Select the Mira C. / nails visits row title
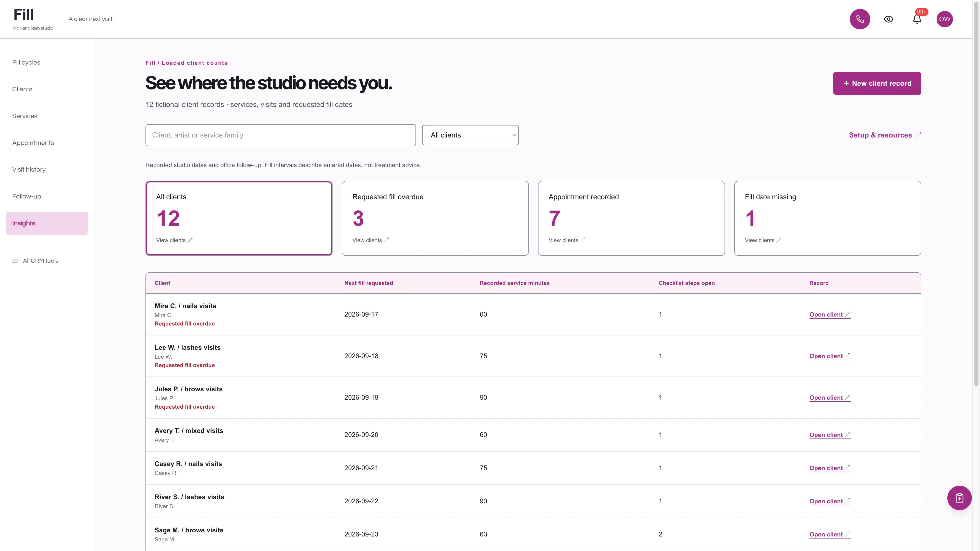 185,306
